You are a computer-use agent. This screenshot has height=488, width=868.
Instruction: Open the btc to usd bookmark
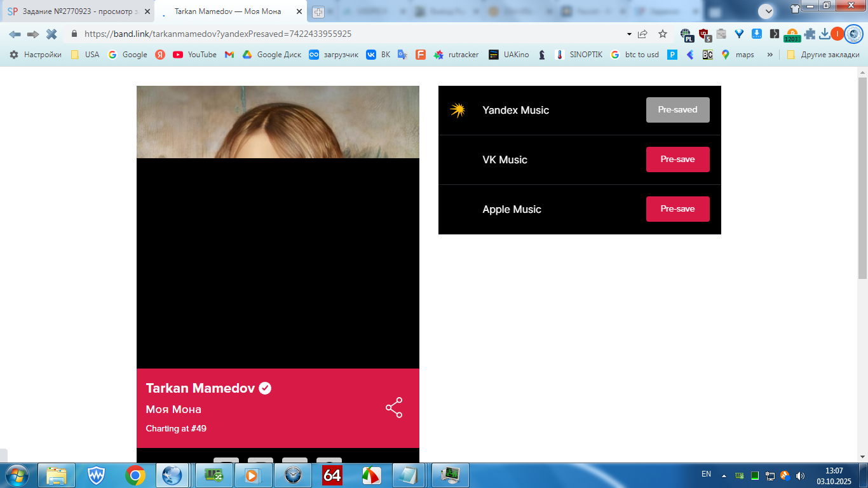click(634, 55)
